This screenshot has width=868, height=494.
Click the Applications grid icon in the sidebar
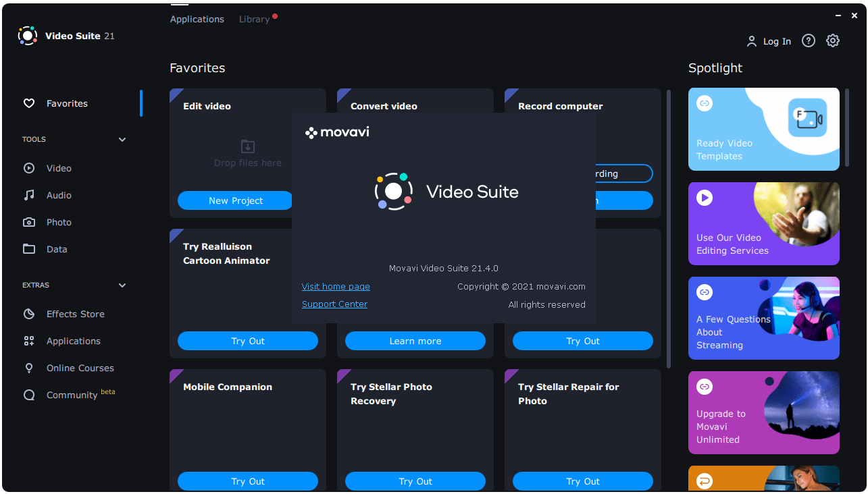(x=29, y=341)
